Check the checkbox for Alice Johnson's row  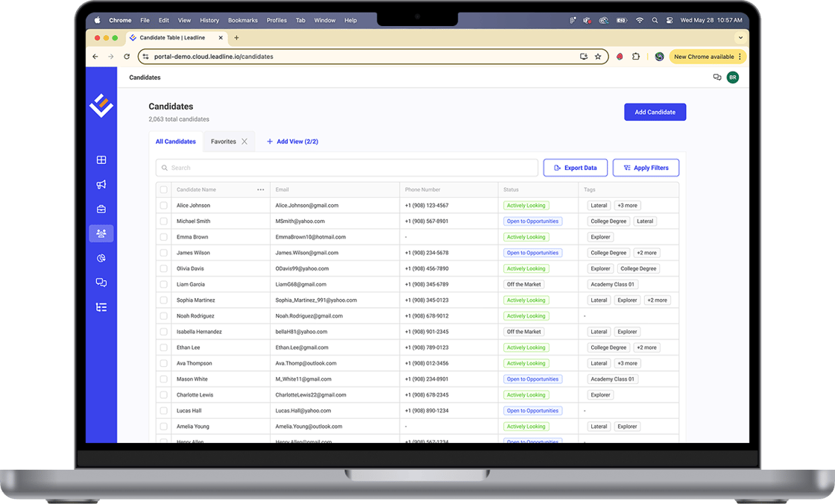pos(163,205)
